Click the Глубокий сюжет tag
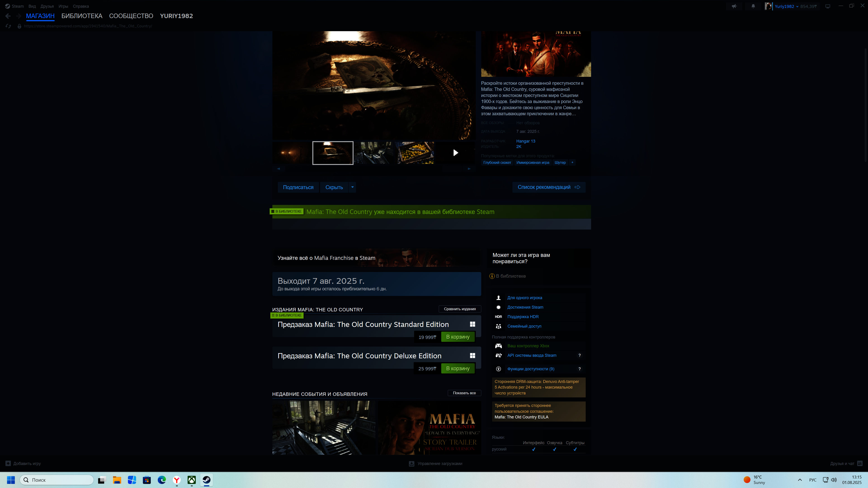The height and width of the screenshot is (488, 868). [x=497, y=162]
